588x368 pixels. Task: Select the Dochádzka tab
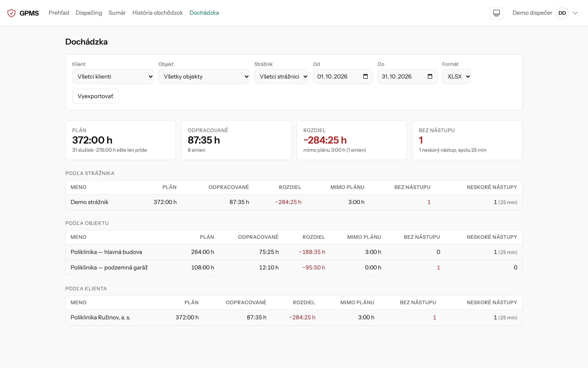[x=204, y=13]
